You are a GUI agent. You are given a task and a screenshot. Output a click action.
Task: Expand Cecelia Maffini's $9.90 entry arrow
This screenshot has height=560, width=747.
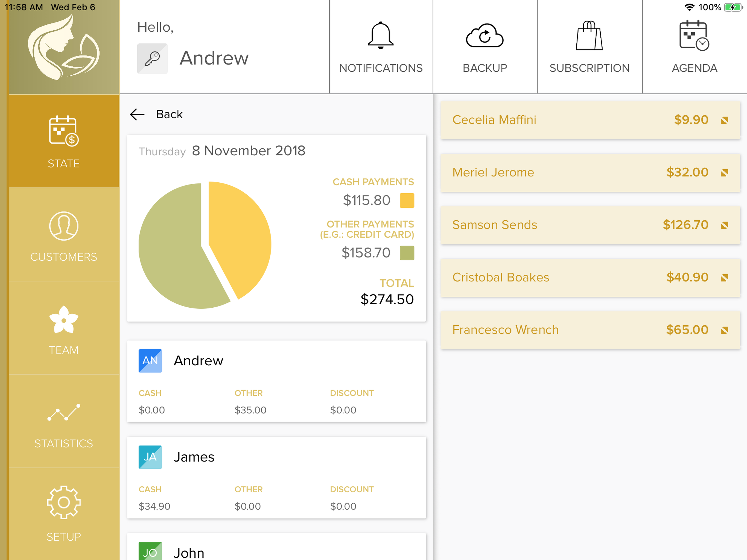(x=724, y=120)
